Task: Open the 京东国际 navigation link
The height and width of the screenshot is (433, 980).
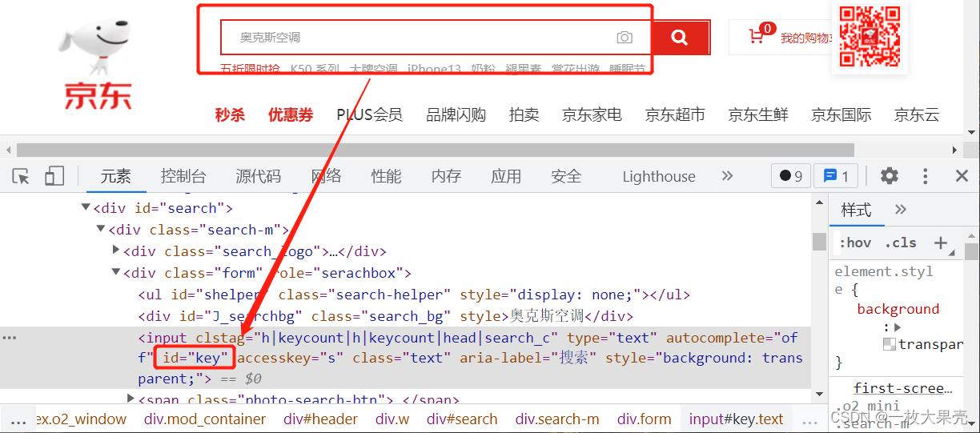Action: tap(841, 114)
